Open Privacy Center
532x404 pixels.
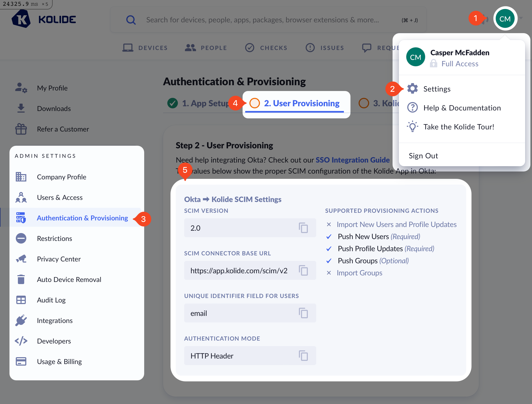tap(59, 259)
